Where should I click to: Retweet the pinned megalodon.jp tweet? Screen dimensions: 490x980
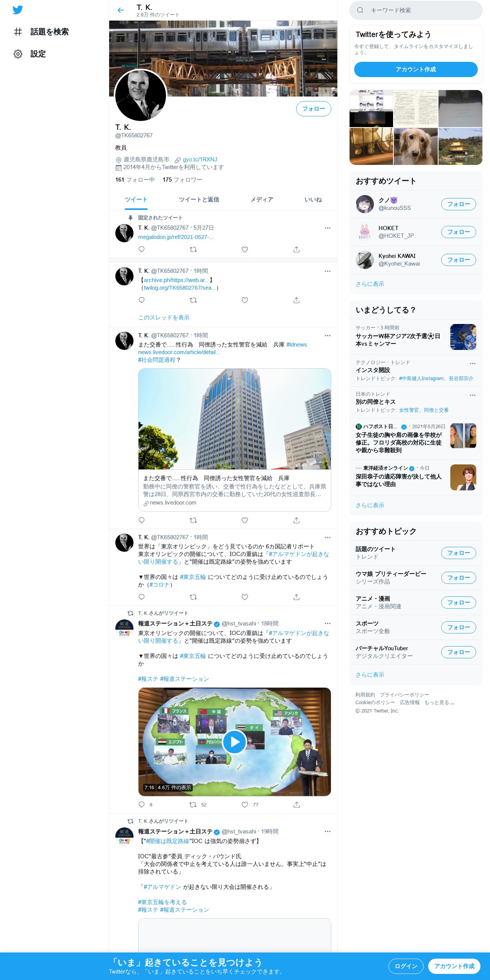[193, 249]
